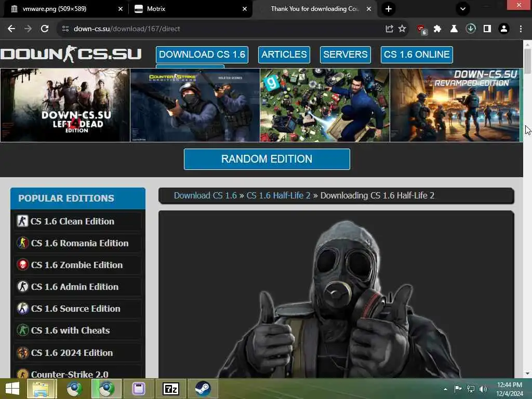Open 7-Zip from the taskbar
The image size is (532, 399).
[170, 389]
